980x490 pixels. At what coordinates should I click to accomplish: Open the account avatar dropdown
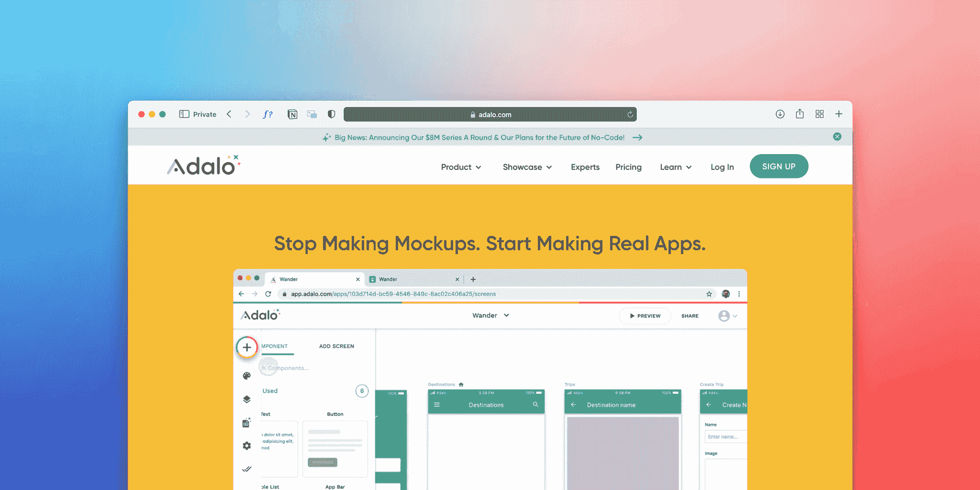pyautogui.click(x=727, y=316)
